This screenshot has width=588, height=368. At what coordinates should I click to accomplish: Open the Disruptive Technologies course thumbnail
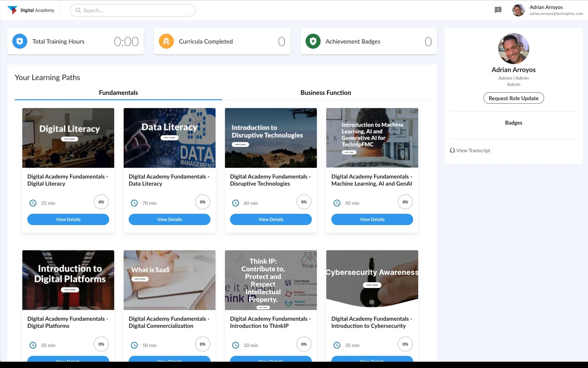[270, 138]
